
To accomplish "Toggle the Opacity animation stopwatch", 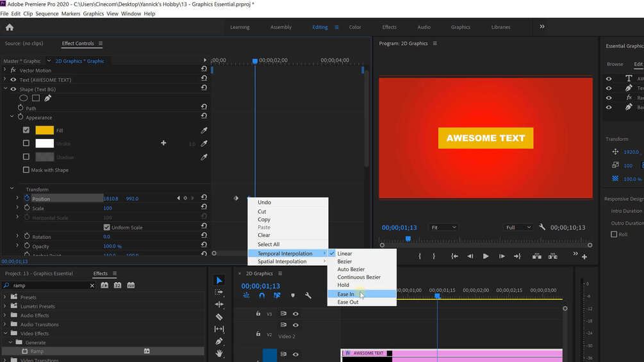I will (27, 246).
